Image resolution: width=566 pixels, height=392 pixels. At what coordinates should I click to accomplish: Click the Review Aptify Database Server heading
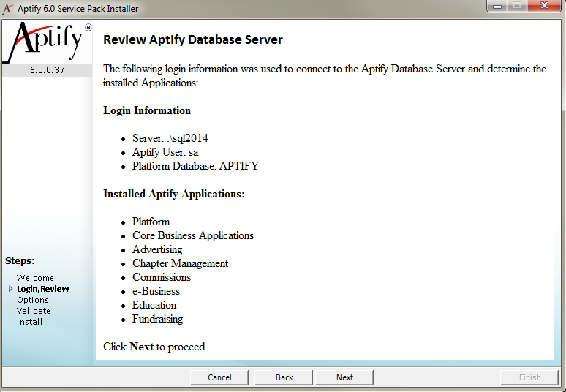[x=193, y=39]
